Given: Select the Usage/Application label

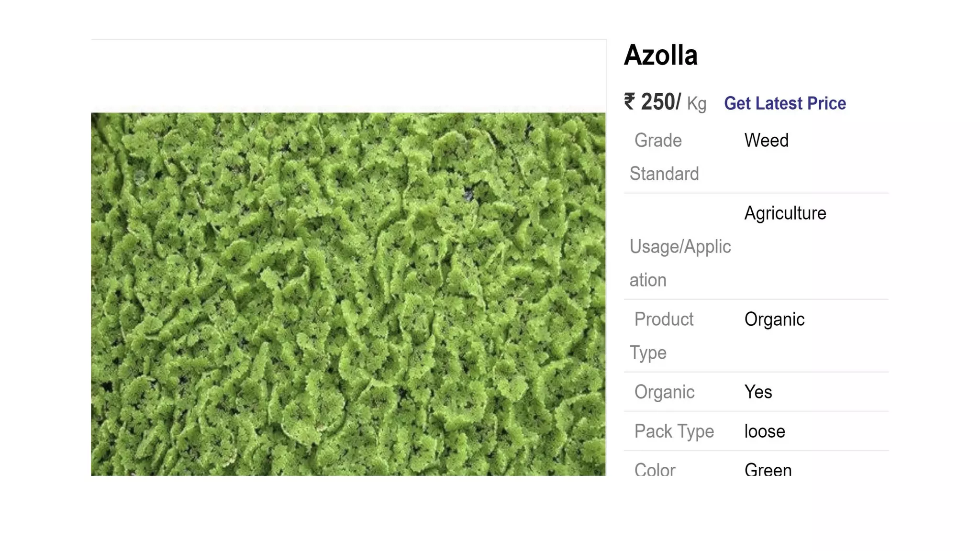Looking at the screenshot, I should [x=679, y=263].
